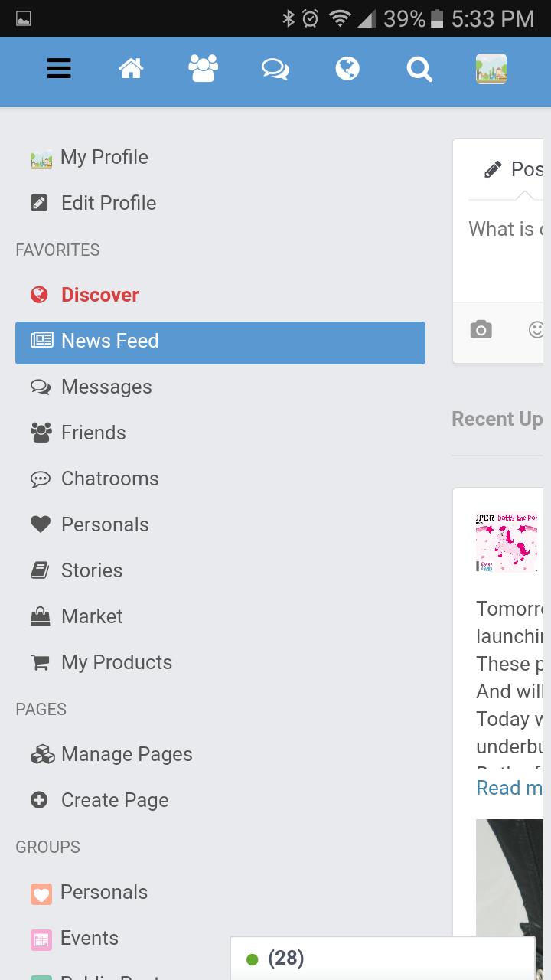Screen dimensions: 551x980
Task: Open Chatrooms from the sidebar
Action: tap(109, 479)
